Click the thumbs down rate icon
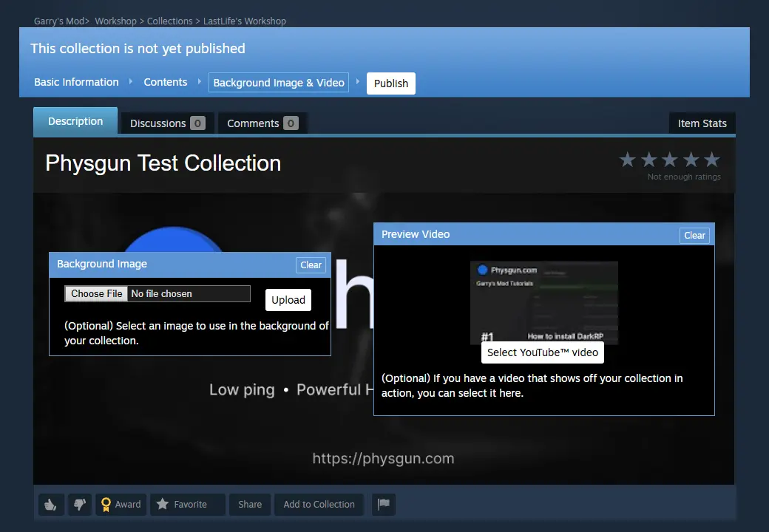 79,505
